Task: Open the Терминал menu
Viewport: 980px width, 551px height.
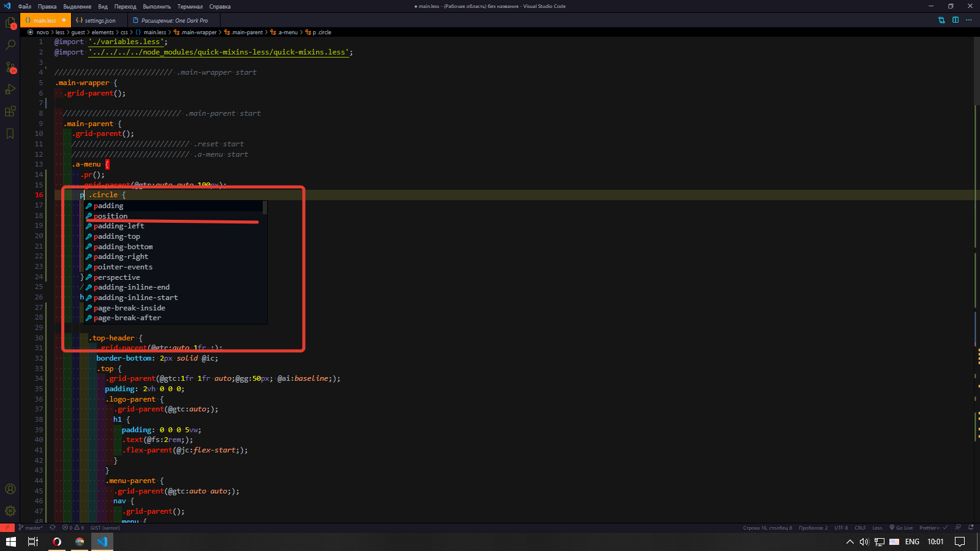Action: [190, 6]
